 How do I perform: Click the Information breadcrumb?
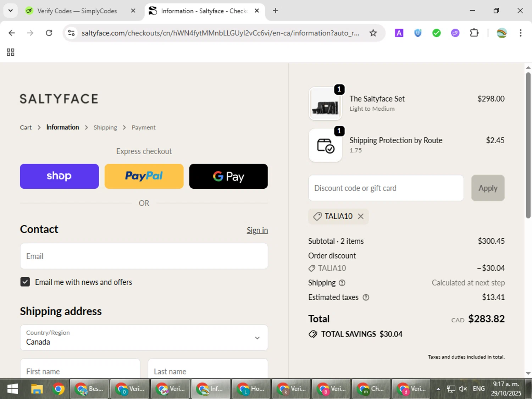tap(62, 127)
